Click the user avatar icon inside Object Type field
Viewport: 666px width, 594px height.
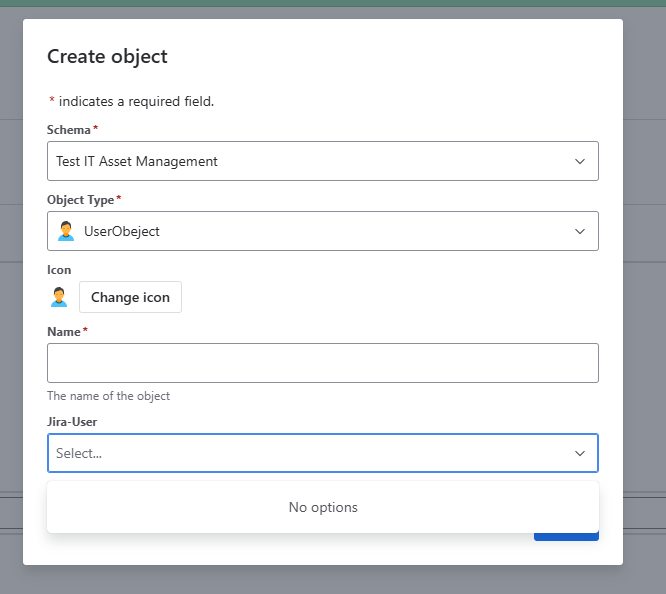66,231
